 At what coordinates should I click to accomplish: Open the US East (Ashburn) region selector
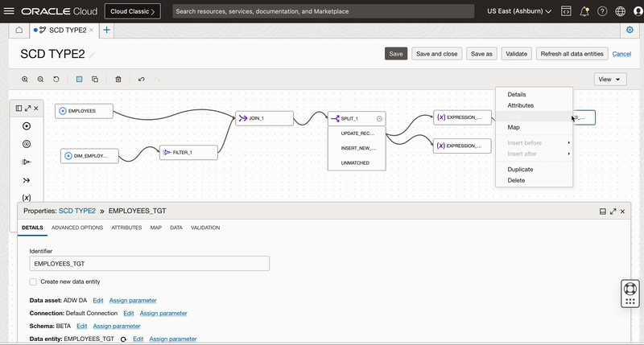[519, 11]
